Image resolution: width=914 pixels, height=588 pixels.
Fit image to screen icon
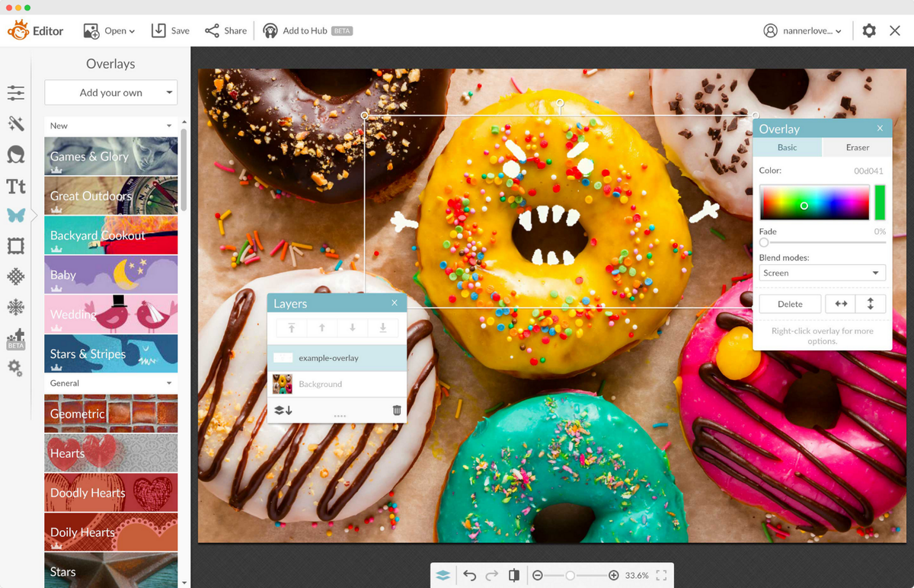pos(661,576)
